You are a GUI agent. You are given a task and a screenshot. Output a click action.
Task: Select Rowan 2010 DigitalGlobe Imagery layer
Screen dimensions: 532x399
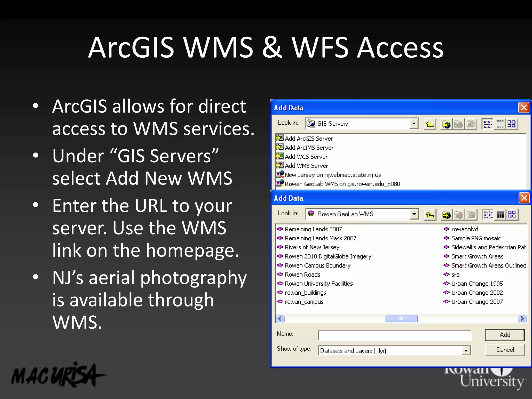324,256
